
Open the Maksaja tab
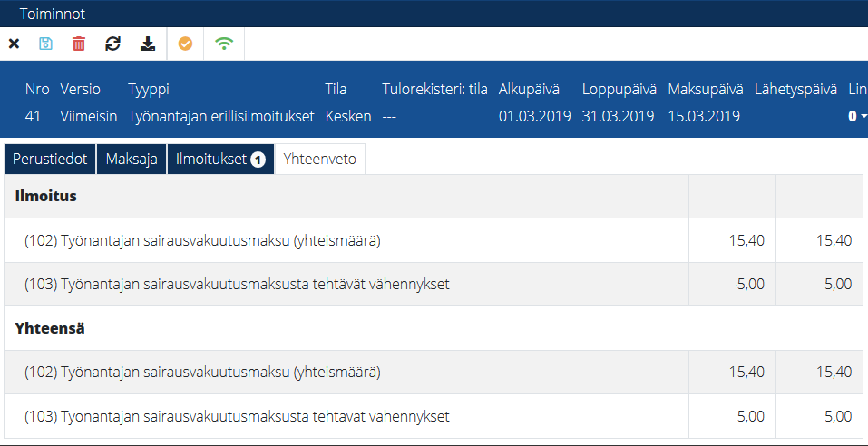pos(132,160)
